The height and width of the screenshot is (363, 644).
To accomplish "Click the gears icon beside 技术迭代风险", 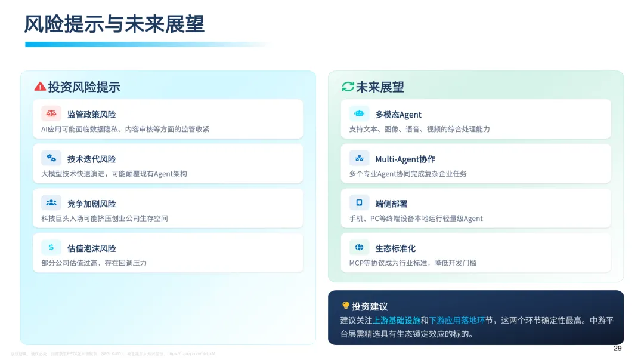I will click(51, 158).
